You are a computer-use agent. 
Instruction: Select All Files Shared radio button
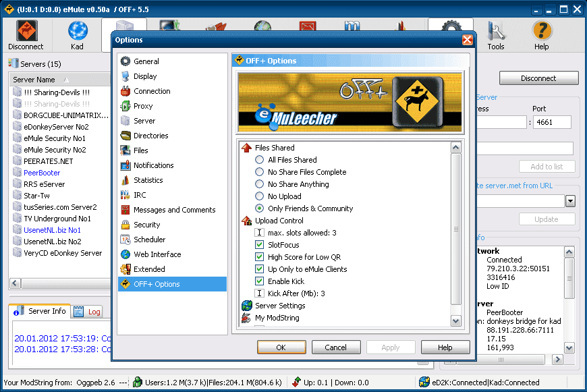click(259, 160)
